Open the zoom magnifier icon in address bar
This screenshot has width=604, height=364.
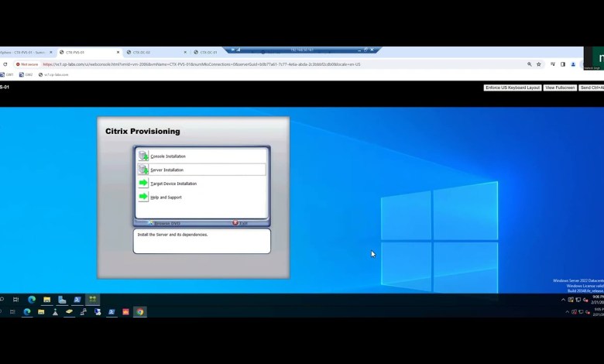pos(529,64)
